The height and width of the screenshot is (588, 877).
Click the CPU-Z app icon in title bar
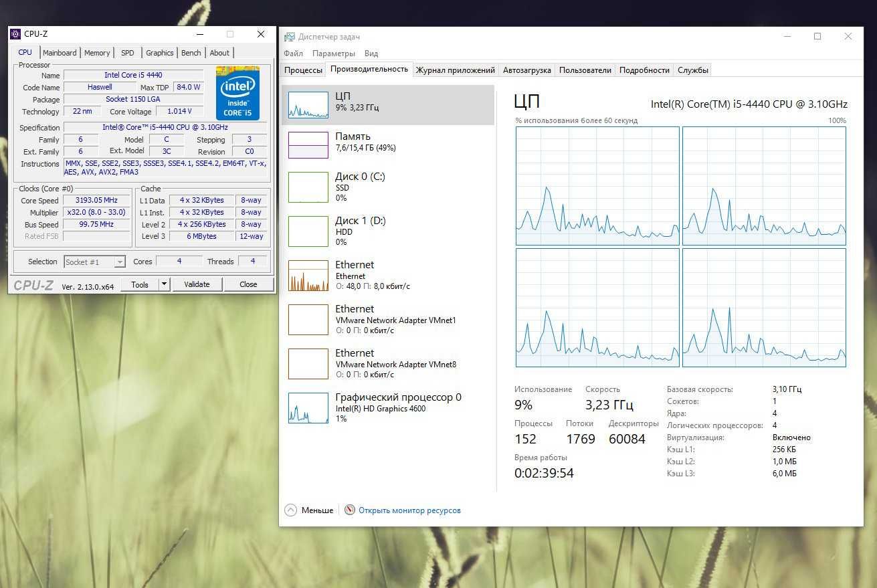[15, 34]
